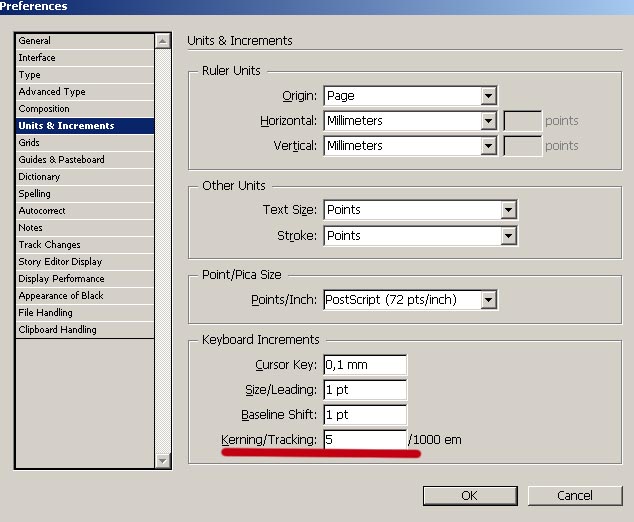Click the category list scrollbar track
The width and height of the screenshot is (634, 522).
tap(163, 251)
